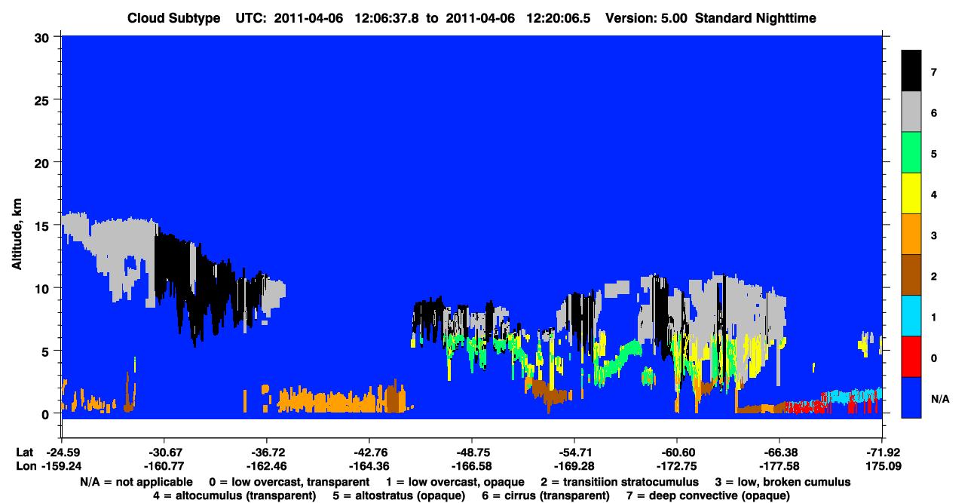This screenshot has height=503, width=980.
Task: Click legend text '3 = low, broken cumulus'
Action: [783, 482]
